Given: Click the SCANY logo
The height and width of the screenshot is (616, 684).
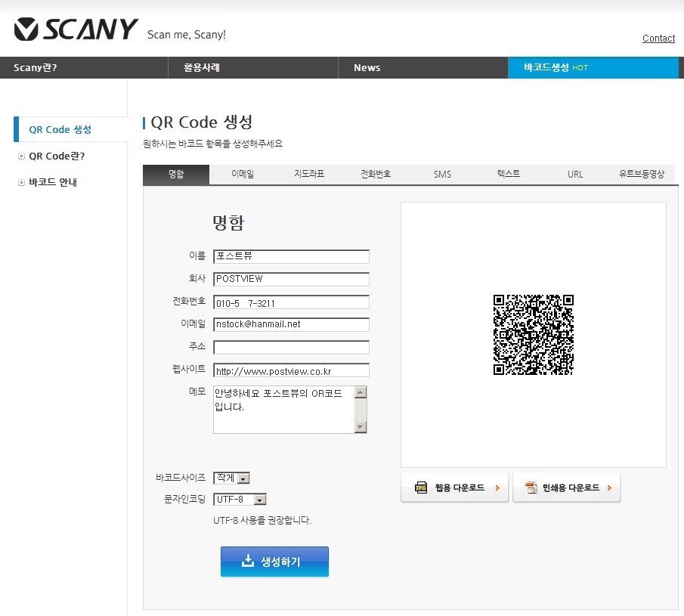Looking at the screenshot, I should pyautogui.click(x=76, y=29).
